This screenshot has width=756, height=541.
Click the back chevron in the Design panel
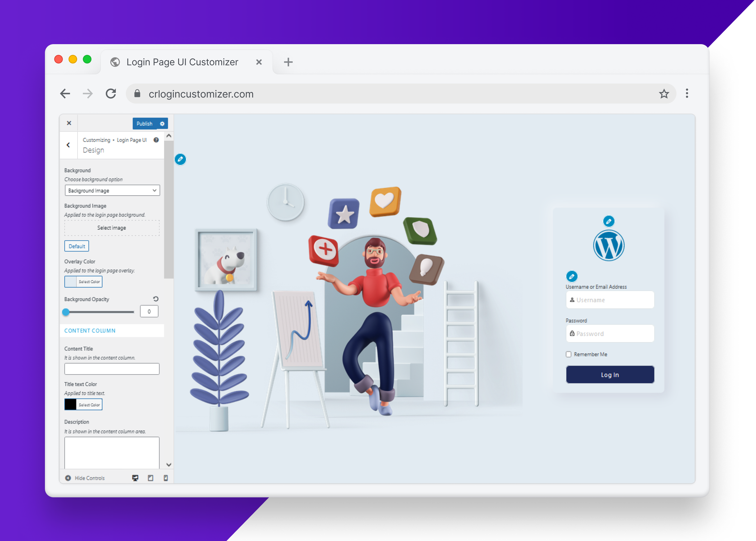69,145
